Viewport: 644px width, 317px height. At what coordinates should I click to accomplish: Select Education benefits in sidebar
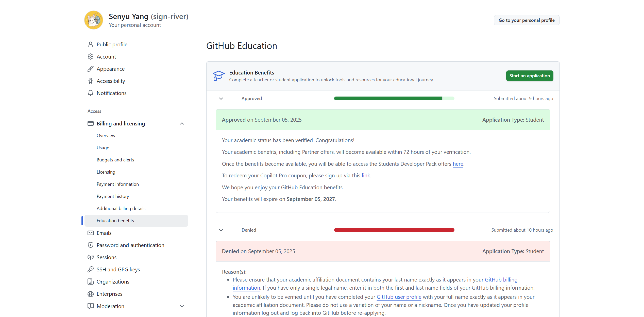coord(136,221)
